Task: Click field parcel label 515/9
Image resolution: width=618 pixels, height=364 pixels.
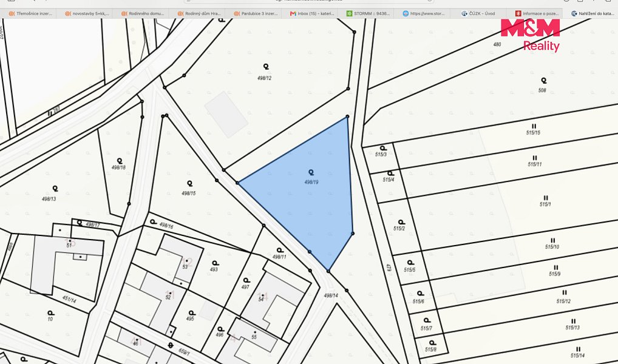Action: pyautogui.click(x=554, y=274)
